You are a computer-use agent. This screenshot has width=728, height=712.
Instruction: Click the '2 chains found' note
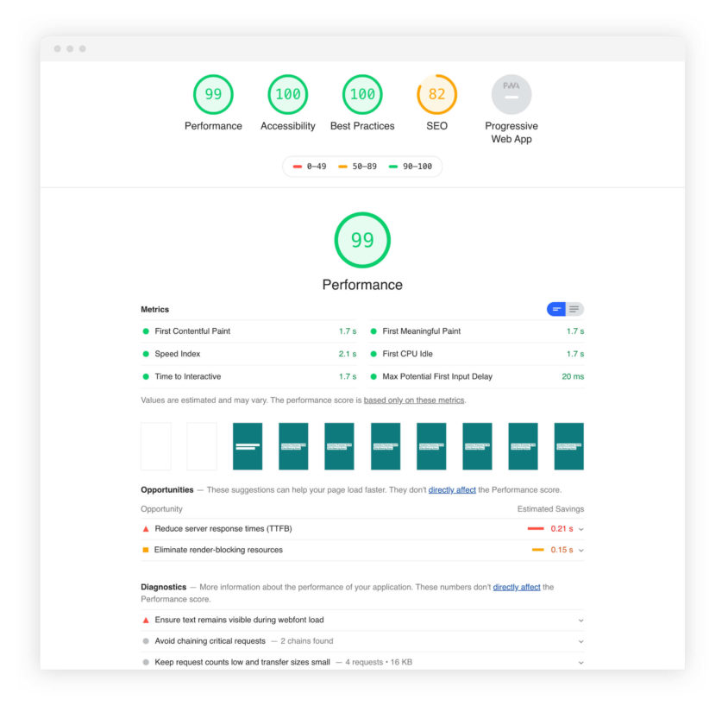[307, 641]
